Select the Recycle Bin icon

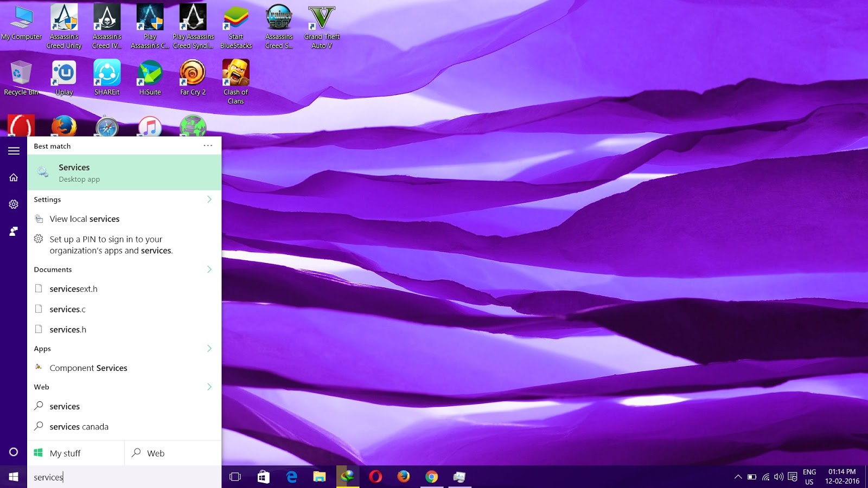21,78
